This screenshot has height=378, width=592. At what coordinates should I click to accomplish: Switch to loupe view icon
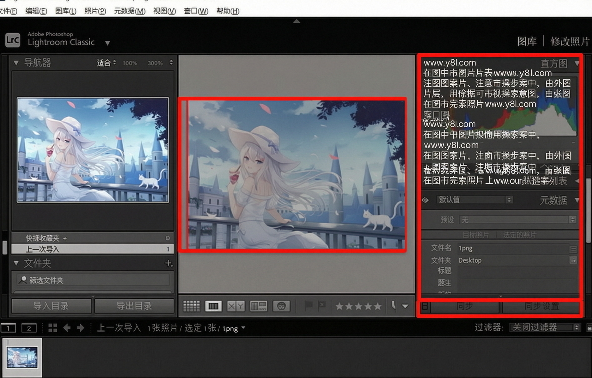point(213,306)
